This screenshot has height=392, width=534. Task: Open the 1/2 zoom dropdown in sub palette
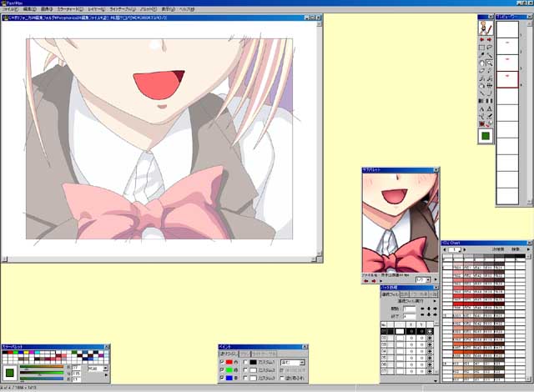[428, 279]
